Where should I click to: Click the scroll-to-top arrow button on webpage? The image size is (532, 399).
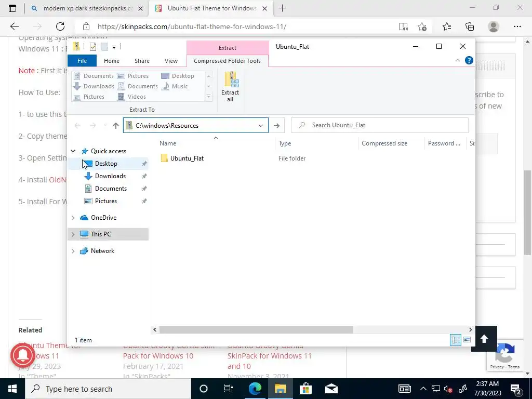[x=484, y=339]
